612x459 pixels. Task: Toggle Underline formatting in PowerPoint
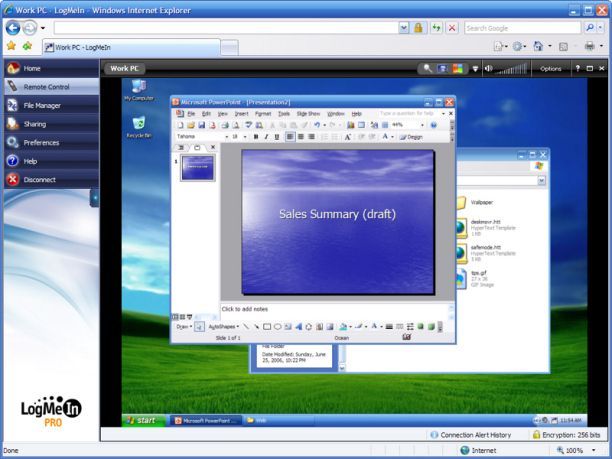point(277,137)
